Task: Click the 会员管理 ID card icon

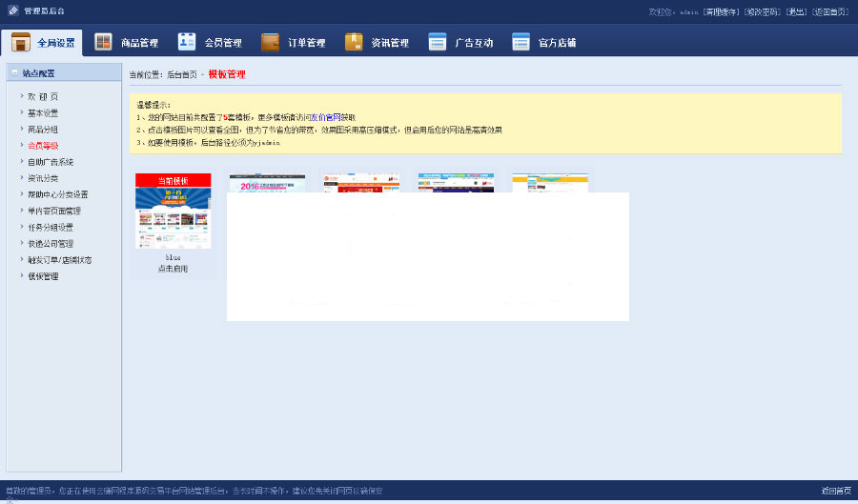Action: (187, 43)
